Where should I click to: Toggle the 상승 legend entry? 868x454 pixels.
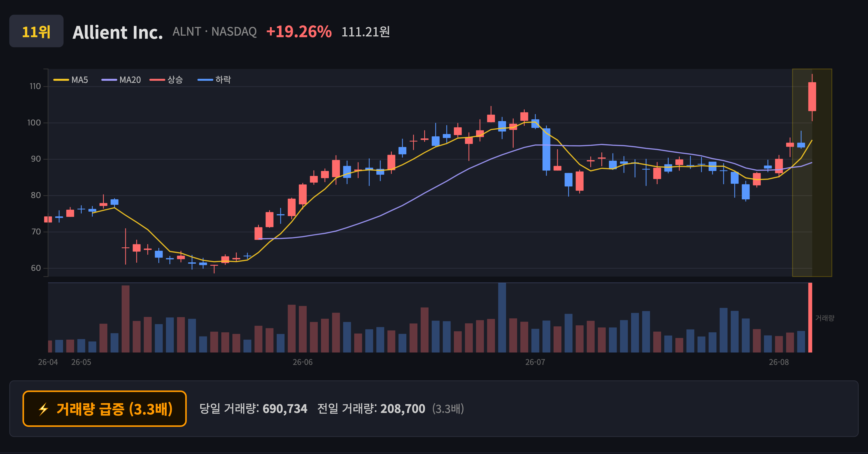click(166, 80)
